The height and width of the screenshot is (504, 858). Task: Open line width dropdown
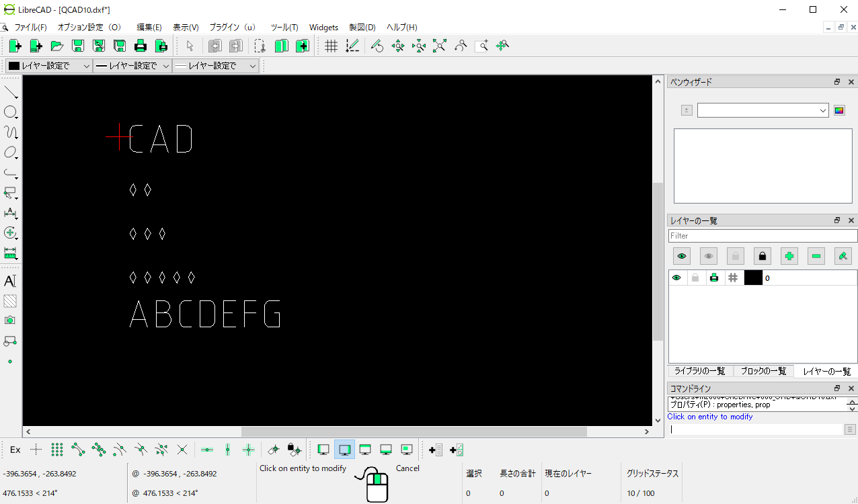pos(132,66)
